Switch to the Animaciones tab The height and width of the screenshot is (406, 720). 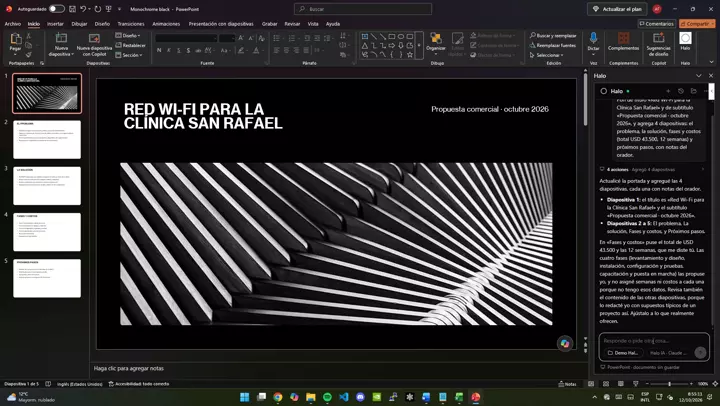tap(166, 24)
